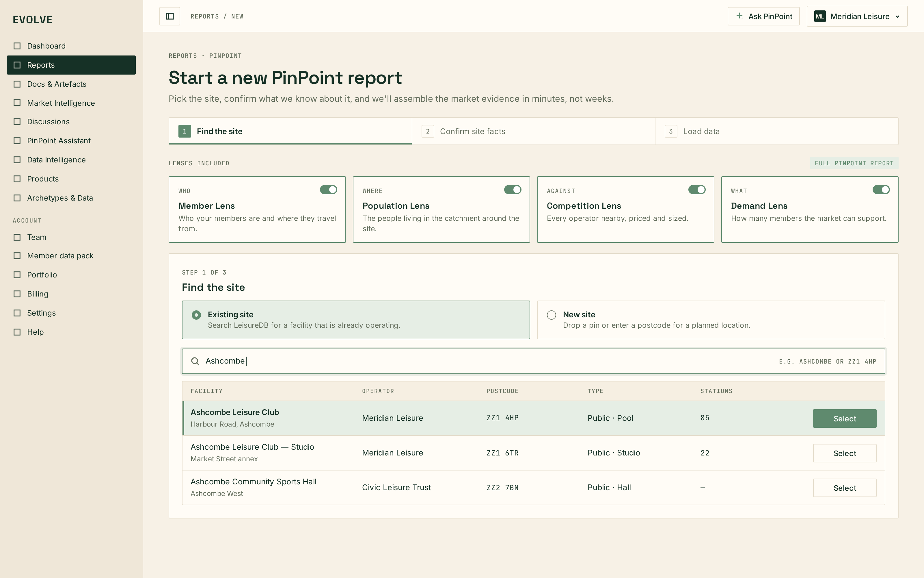Select Ashcombe Leisure Club on Harbour Road
Image resolution: width=924 pixels, height=578 pixels.
(x=845, y=418)
